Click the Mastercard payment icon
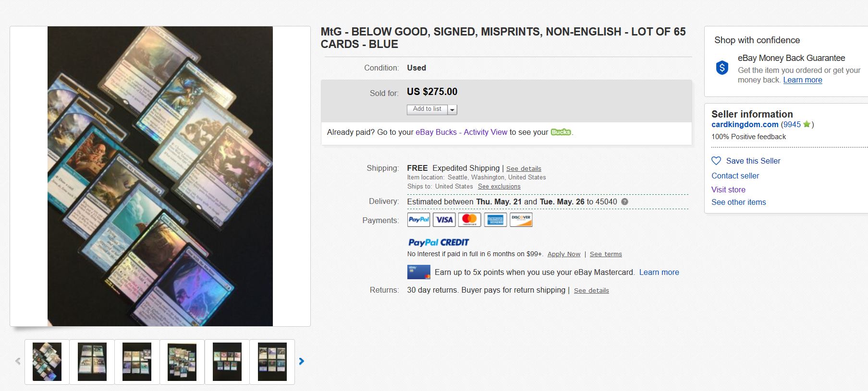This screenshot has height=391, width=868. [x=470, y=220]
